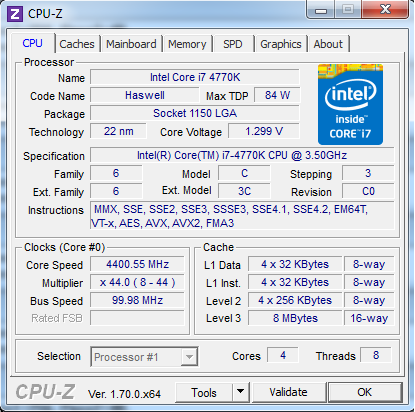Click the Instructions list field
Viewport: 415px width, 412px height.
pos(242,216)
